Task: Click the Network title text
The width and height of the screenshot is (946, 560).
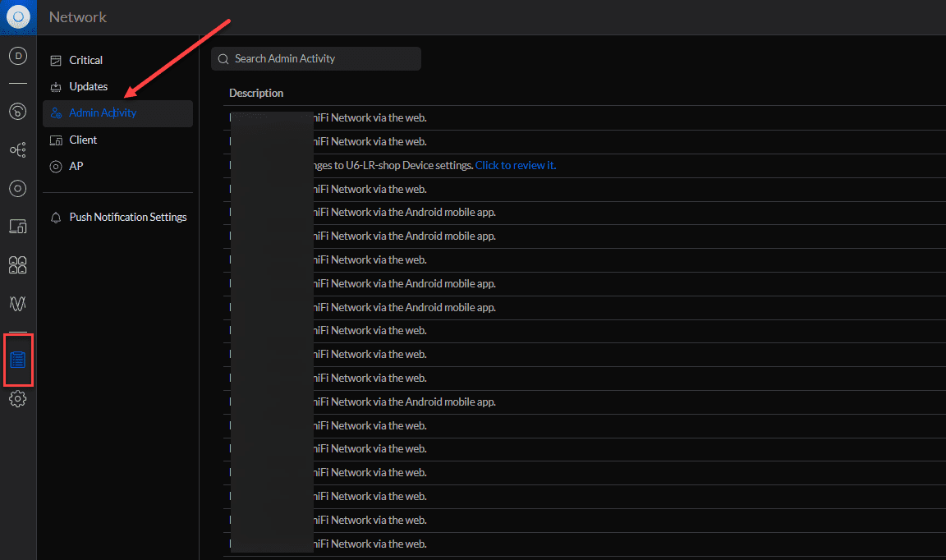Action: click(78, 17)
